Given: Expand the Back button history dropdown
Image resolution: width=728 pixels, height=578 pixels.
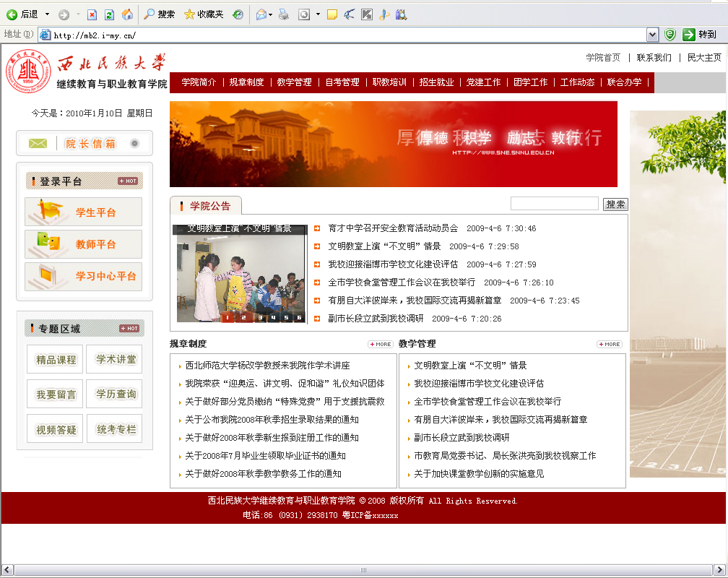Looking at the screenshot, I should tap(47, 15).
